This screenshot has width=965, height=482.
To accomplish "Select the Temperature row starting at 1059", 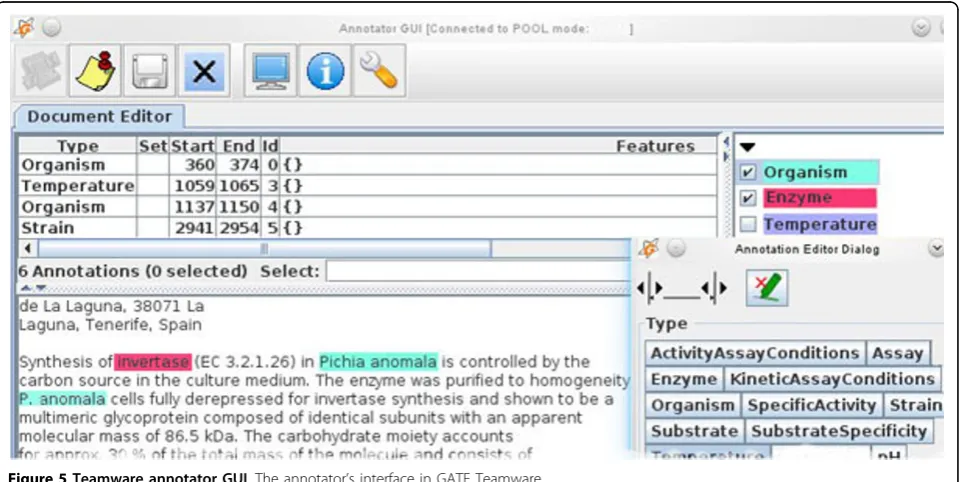I will pyautogui.click(x=367, y=186).
